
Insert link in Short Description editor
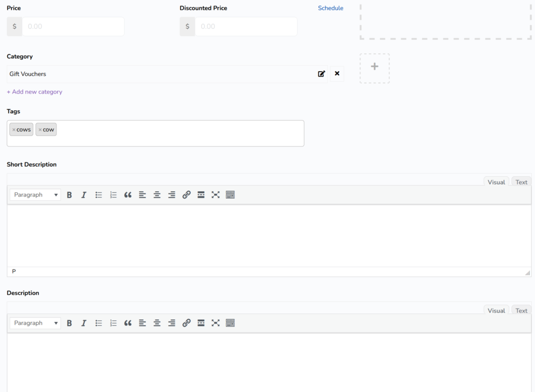(x=187, y=195)
